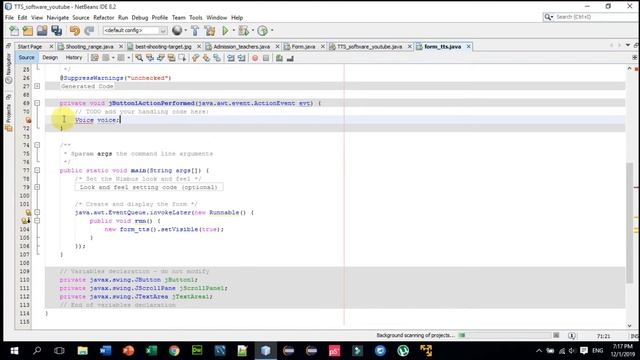Screen dimensions: 640x360
Task: Open the Navigate menu
Action: pos(58,18)
